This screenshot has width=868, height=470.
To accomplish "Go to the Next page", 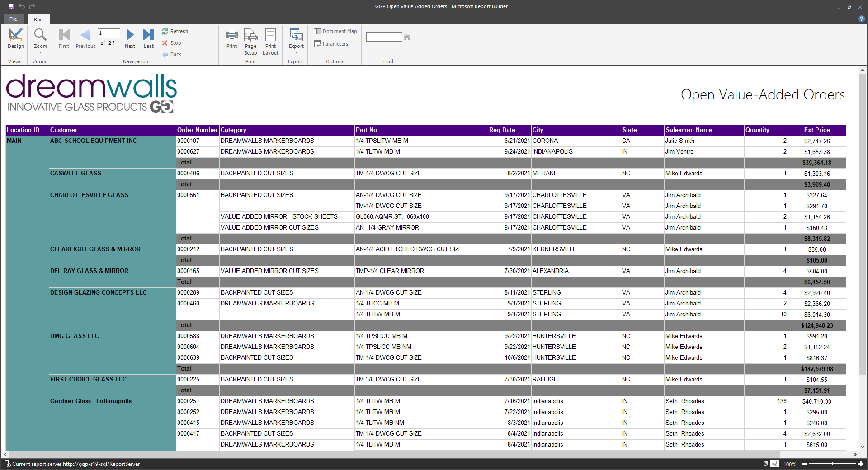I will [x=130, y=38].
